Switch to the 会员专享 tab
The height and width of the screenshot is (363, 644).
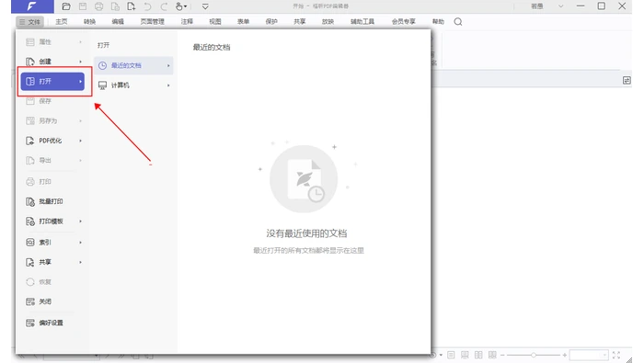click(403, 22)
